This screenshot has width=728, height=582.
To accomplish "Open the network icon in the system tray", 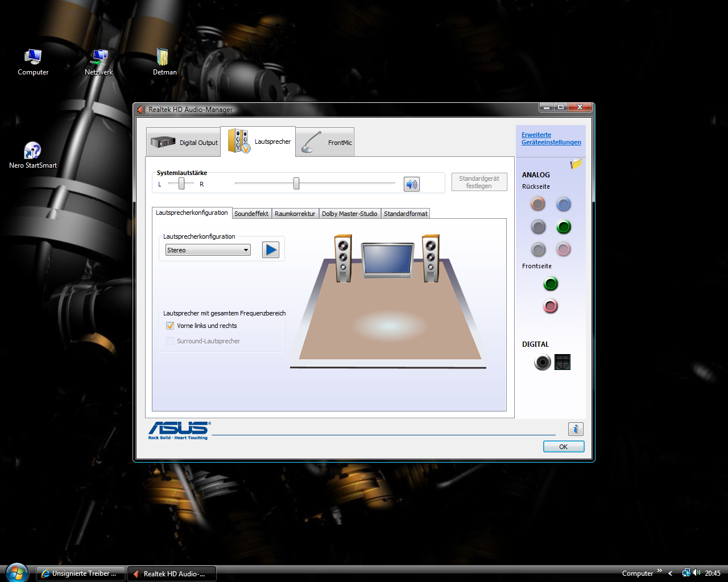I will point(686,573).
